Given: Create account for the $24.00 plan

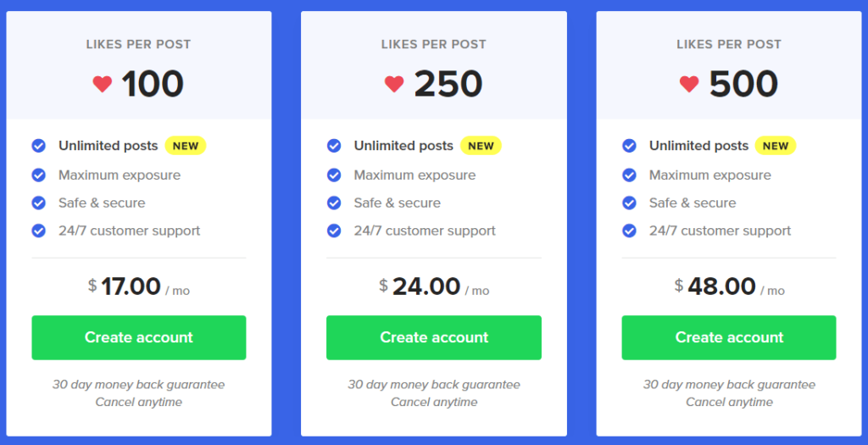Looking at the screenshot, I should click(434, 337).
